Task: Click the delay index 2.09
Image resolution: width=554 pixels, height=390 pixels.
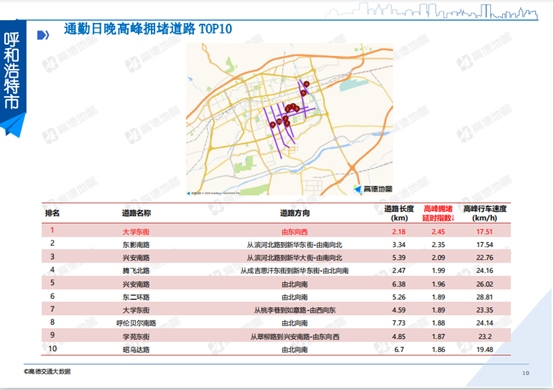Action: pos(438,258)
